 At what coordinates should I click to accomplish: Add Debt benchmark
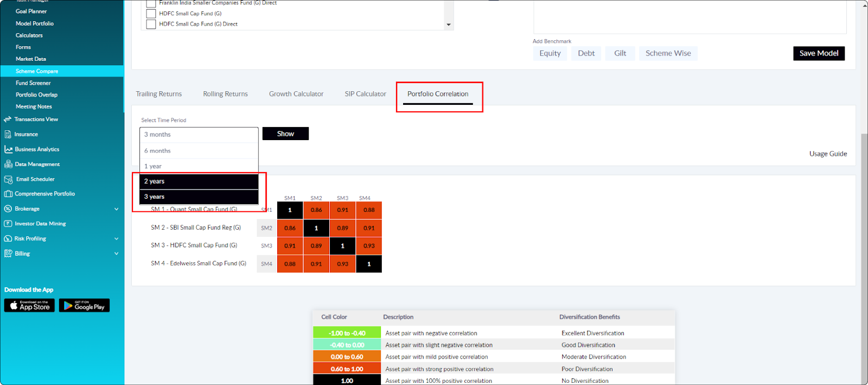tap(586, 53)
